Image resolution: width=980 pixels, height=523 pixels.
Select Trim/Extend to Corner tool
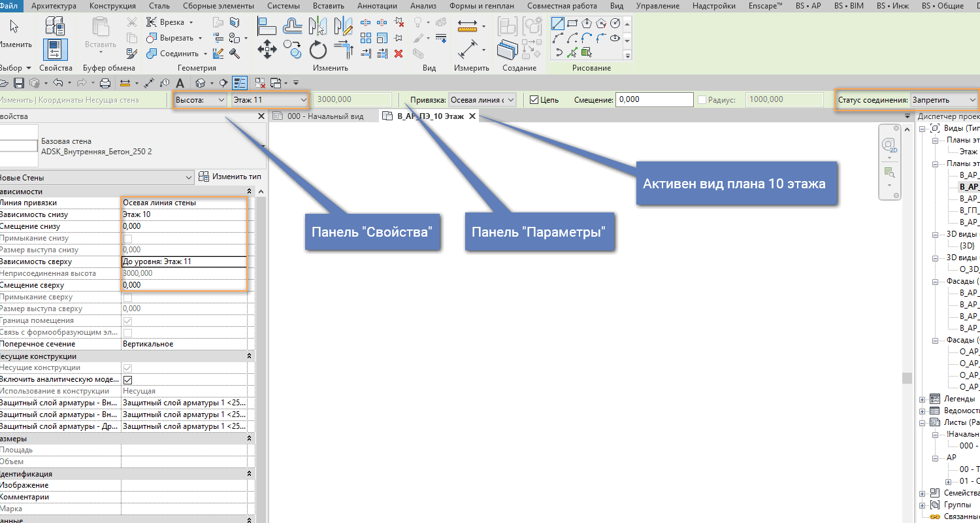point(343,49)
